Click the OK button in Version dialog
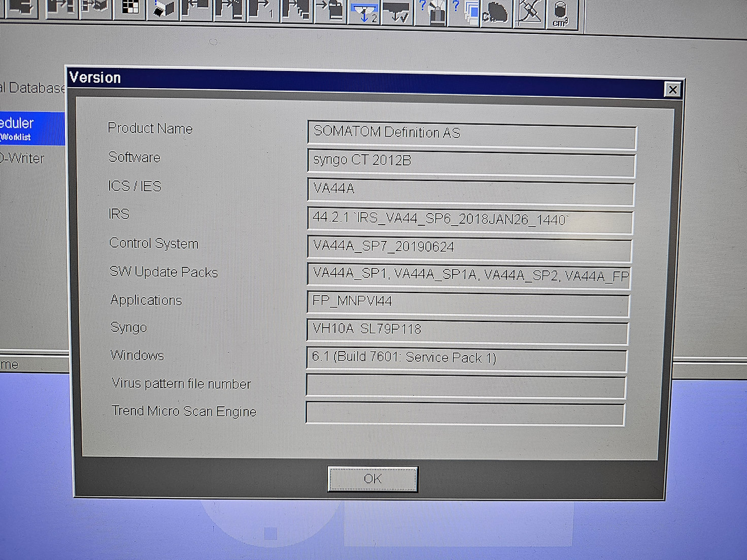The height and width of the screenshot is (560, 747). coord(372,478)
